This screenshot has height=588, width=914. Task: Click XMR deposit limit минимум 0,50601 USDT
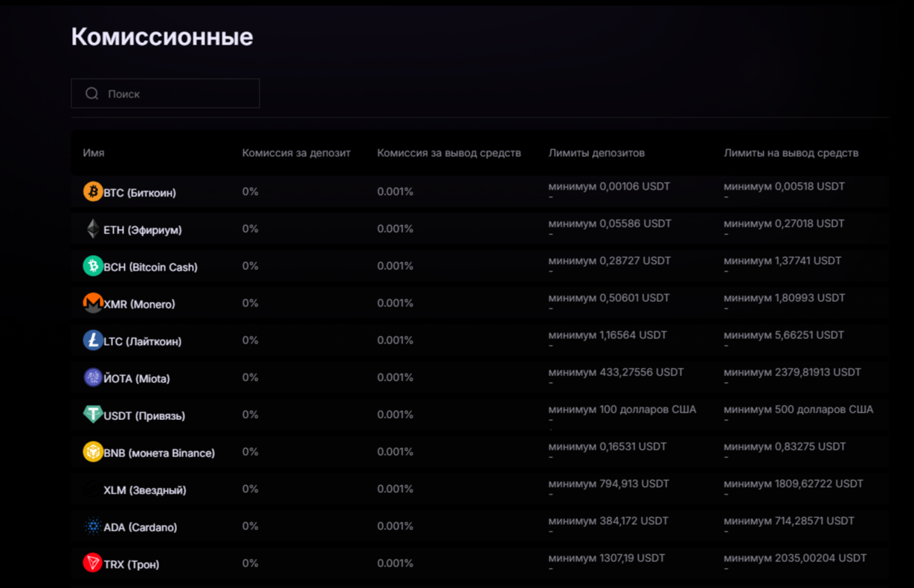(x=609, y=298)
